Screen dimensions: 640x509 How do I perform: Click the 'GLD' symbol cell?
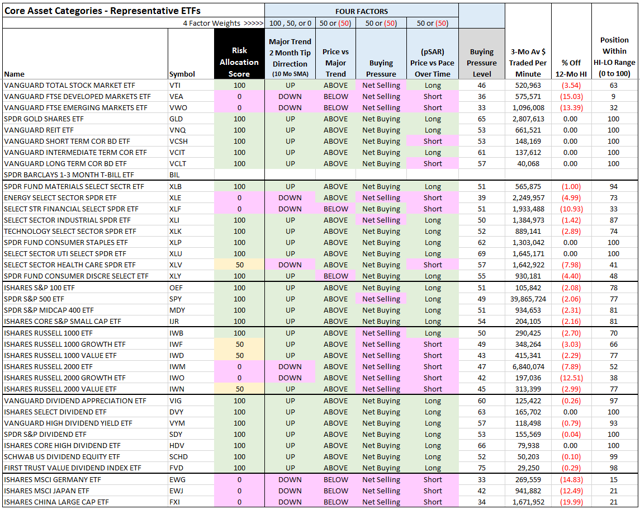click(176, 119)
